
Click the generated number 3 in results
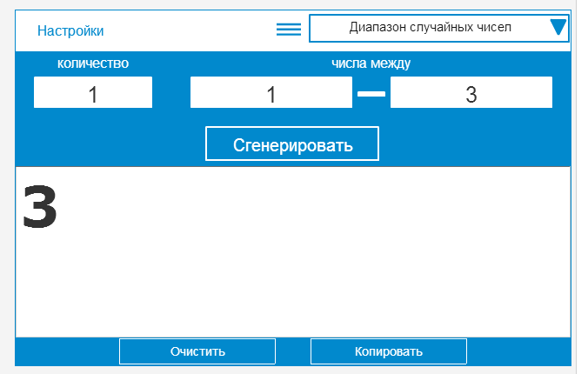coord(40,208)
